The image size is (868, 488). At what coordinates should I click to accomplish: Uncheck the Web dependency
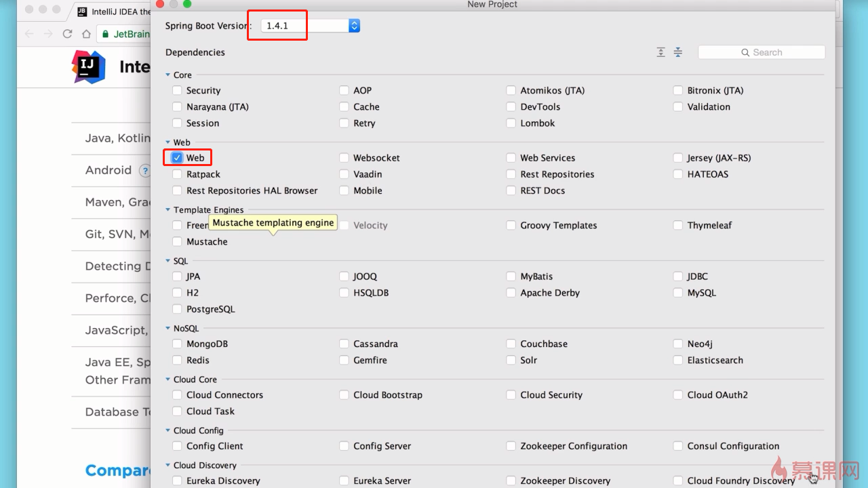point(177,158)
